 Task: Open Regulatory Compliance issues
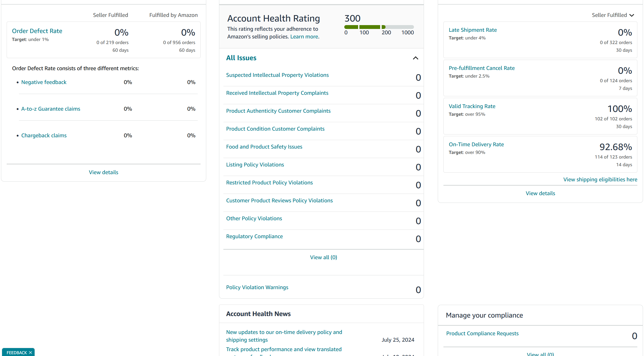click(x=254, y=236)
